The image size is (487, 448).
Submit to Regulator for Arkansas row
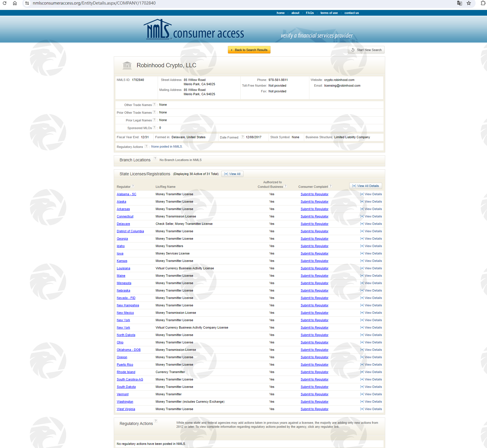click(314, 209)
